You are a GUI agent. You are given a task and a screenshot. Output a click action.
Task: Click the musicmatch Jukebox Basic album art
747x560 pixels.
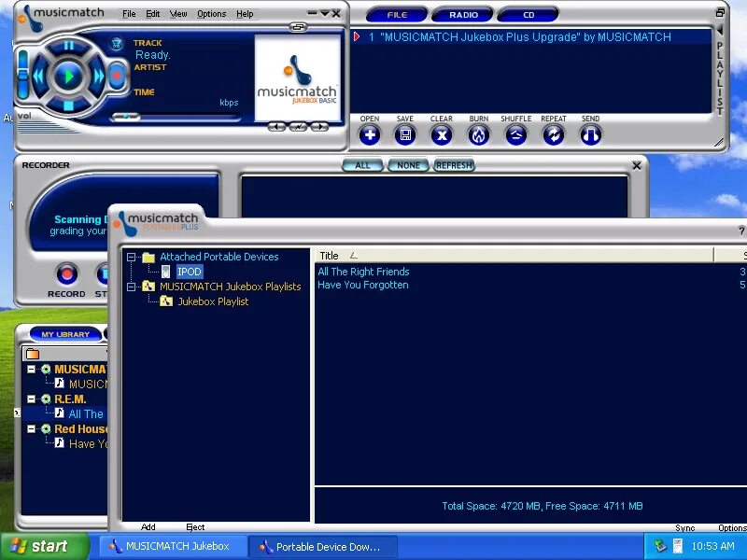(298, 77)
